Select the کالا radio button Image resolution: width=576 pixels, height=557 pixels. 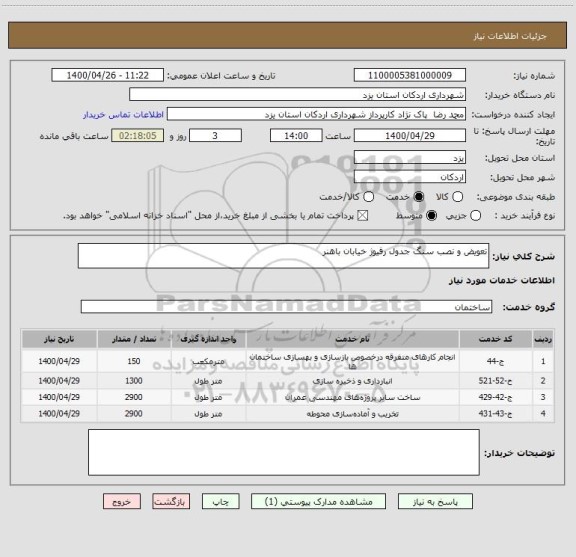pyautogui.click(x=457, y=197)
